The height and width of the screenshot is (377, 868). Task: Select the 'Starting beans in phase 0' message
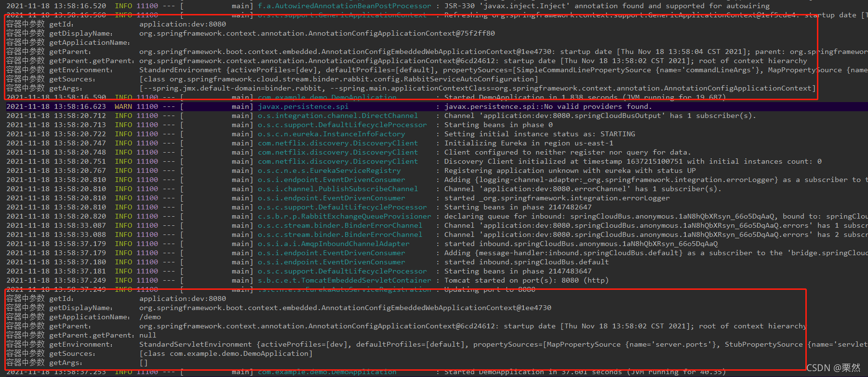pos(498,125)
